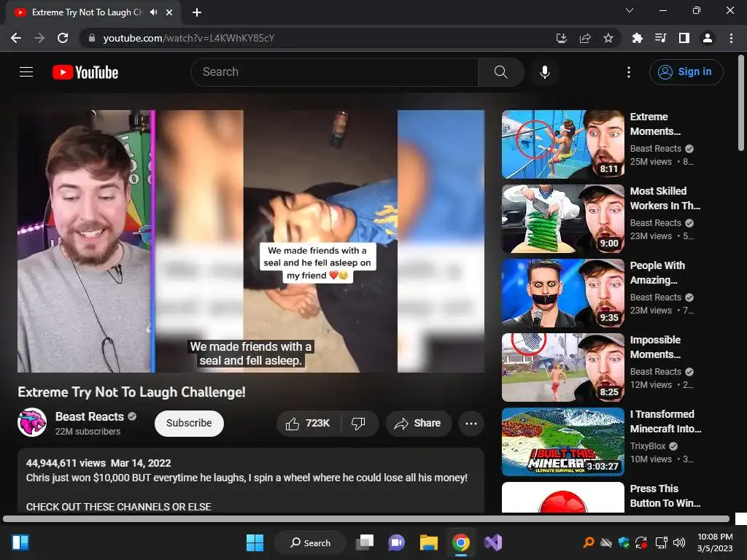Install app from address bar icon

click(561, 38)
